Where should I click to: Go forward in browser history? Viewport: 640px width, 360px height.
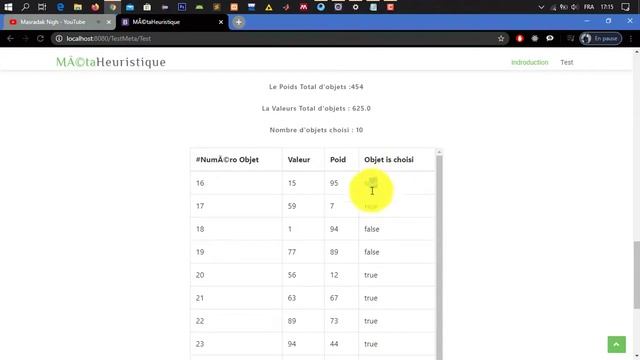[x=25, y=38]
